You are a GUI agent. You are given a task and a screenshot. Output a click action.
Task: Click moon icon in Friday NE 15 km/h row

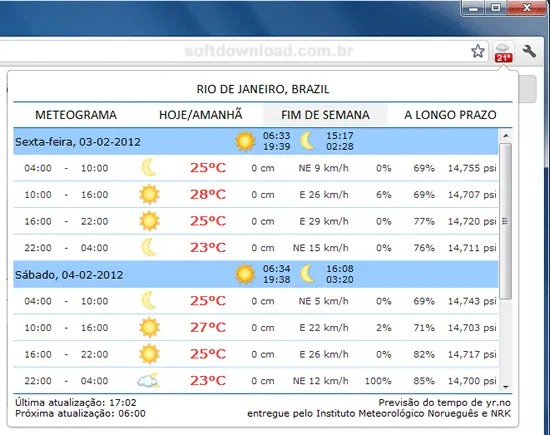[x=149, y=247]
